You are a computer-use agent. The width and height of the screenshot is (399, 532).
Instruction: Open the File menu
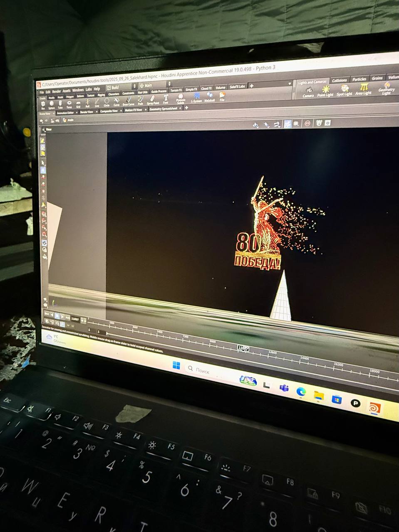coord(42,92)
